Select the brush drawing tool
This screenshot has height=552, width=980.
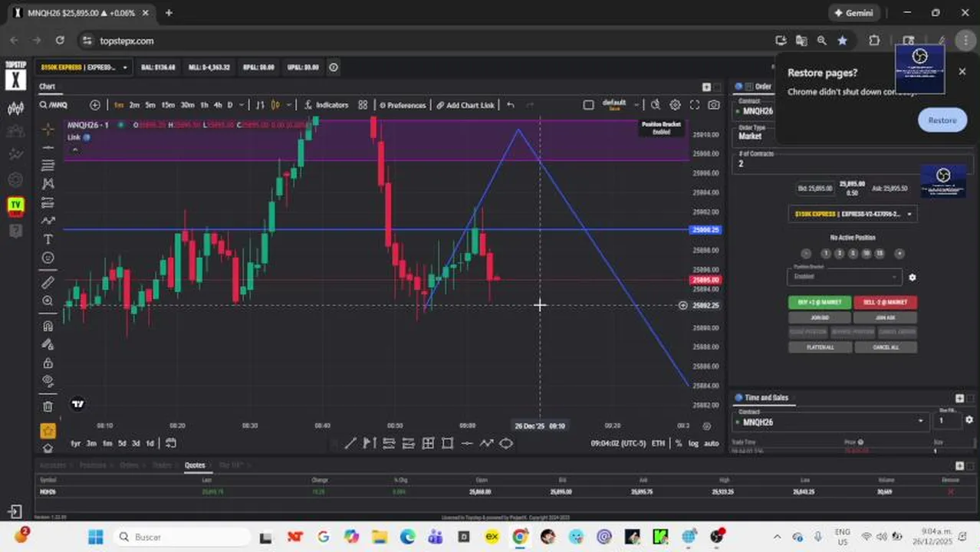pyautogui.click(x=48, y=221)
